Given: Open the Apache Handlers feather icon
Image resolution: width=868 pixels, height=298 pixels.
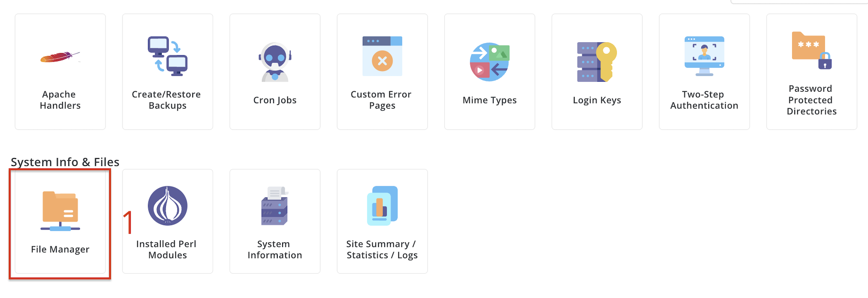Looking at the screenshot, I should click(60, 57).
